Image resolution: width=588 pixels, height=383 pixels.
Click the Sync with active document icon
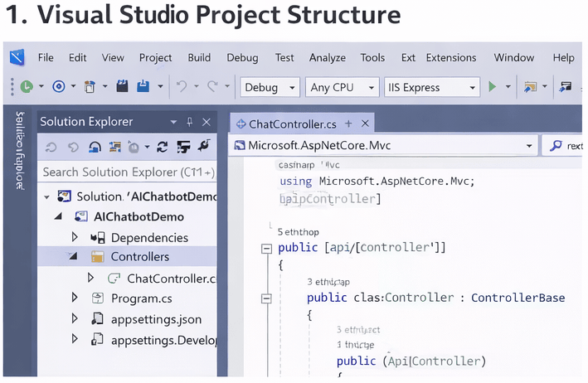point(163,147)
